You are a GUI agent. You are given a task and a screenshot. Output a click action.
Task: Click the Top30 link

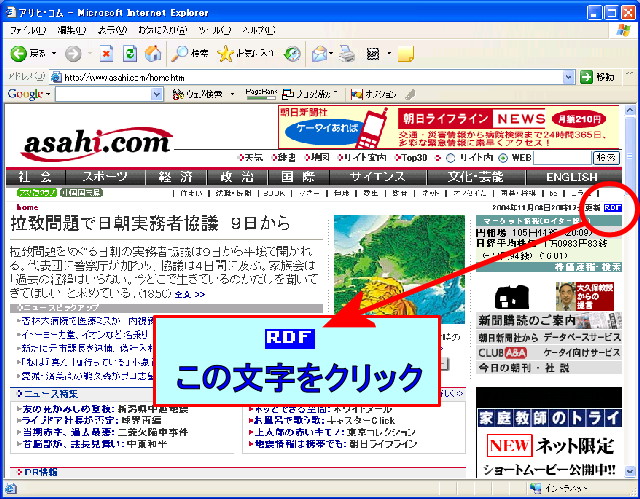coord(414,157)
